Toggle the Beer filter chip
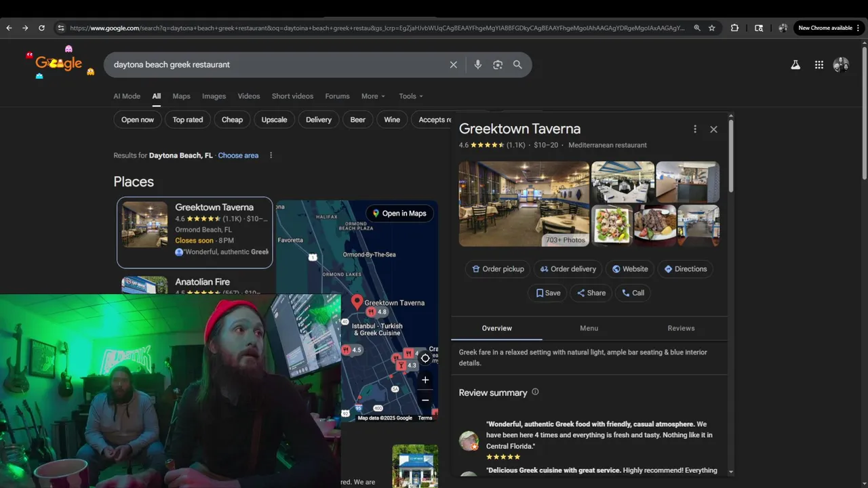868x488 pixels. click(358, 119)
